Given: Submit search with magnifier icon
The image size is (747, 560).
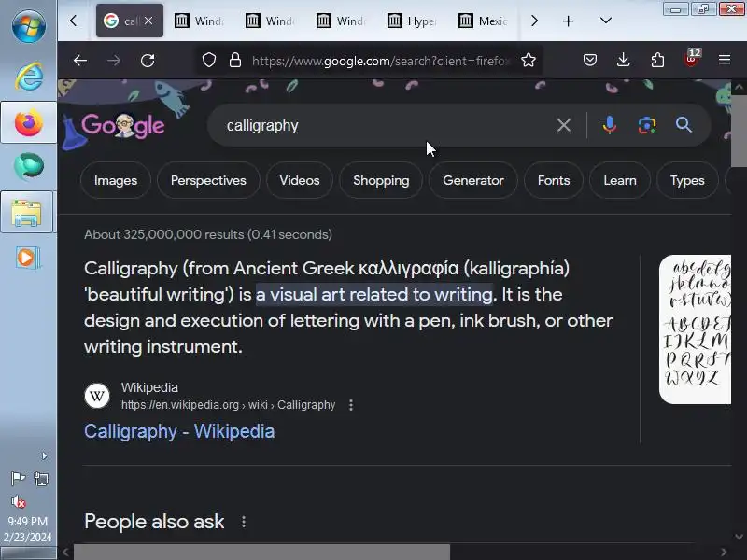Looking at the screenshot, I should point(684,125).
